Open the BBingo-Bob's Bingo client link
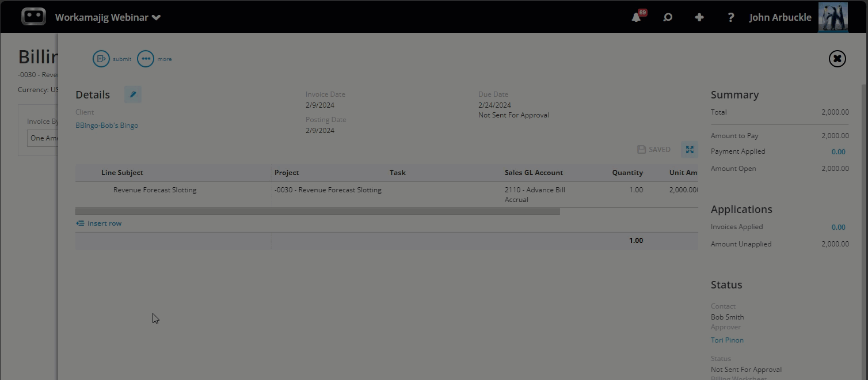 106,125
